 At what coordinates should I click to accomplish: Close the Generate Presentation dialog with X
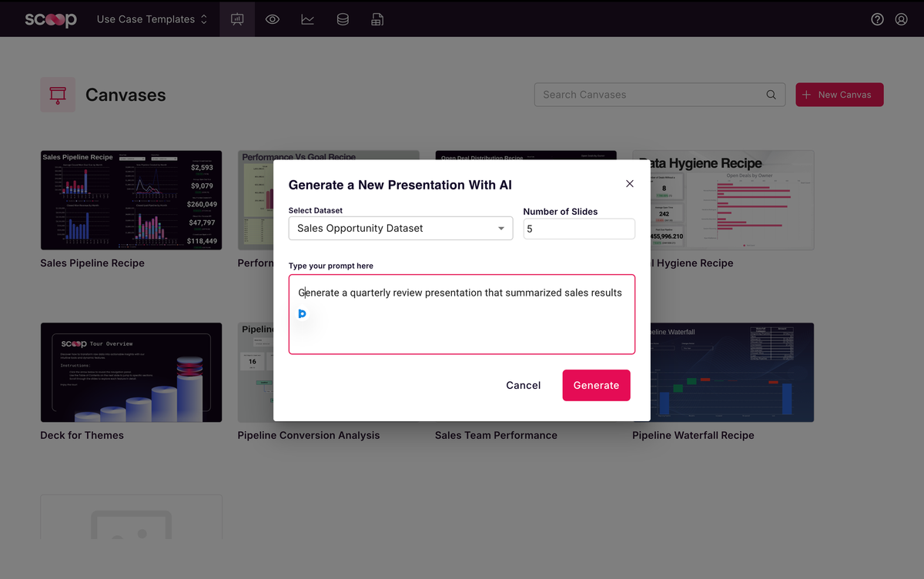point(630,183)
